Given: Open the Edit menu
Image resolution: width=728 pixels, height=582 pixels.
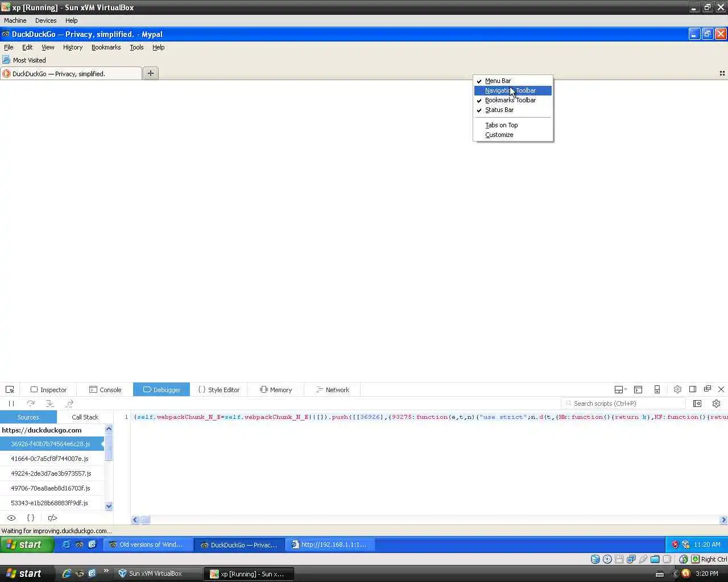Looking at the screenshot, I should [x=27, y=47].
